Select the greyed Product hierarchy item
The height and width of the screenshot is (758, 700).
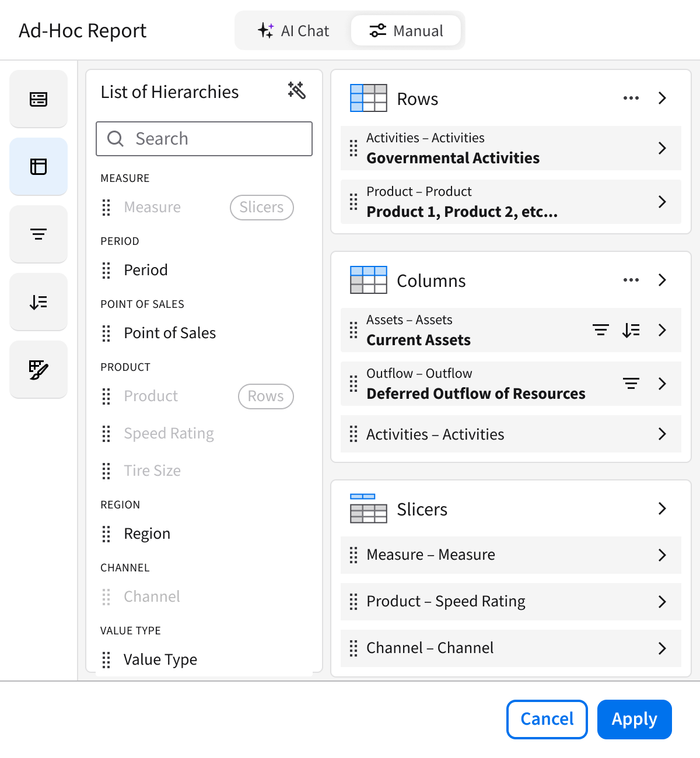151,396
